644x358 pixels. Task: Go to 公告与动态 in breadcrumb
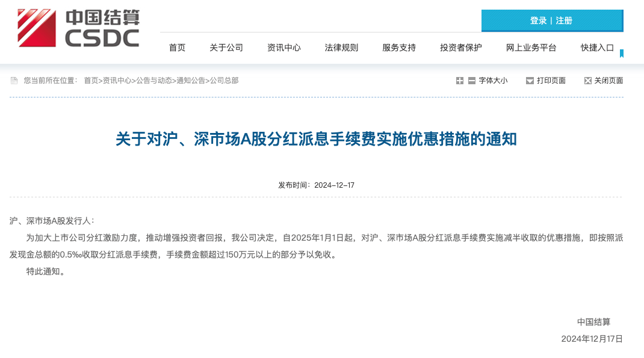154,81
